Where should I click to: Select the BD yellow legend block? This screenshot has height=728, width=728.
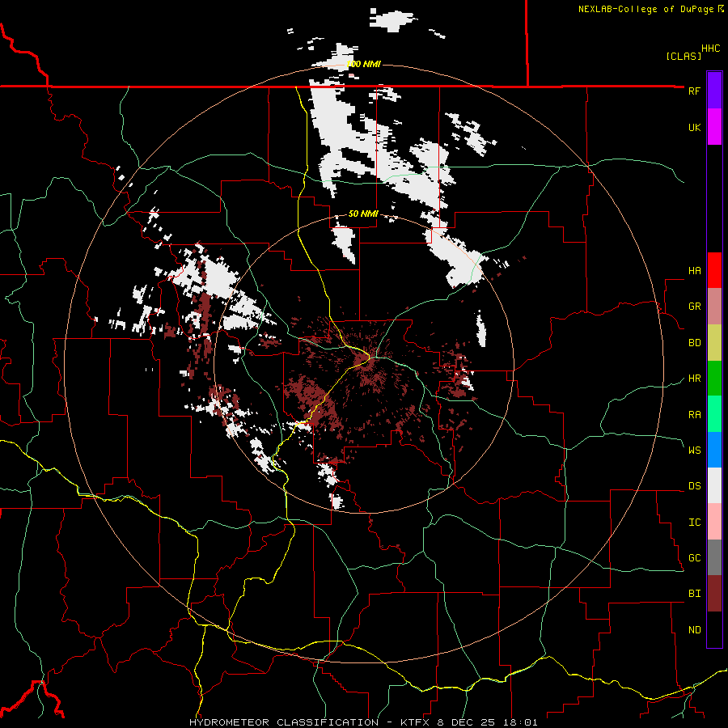(x=714, y=343)
